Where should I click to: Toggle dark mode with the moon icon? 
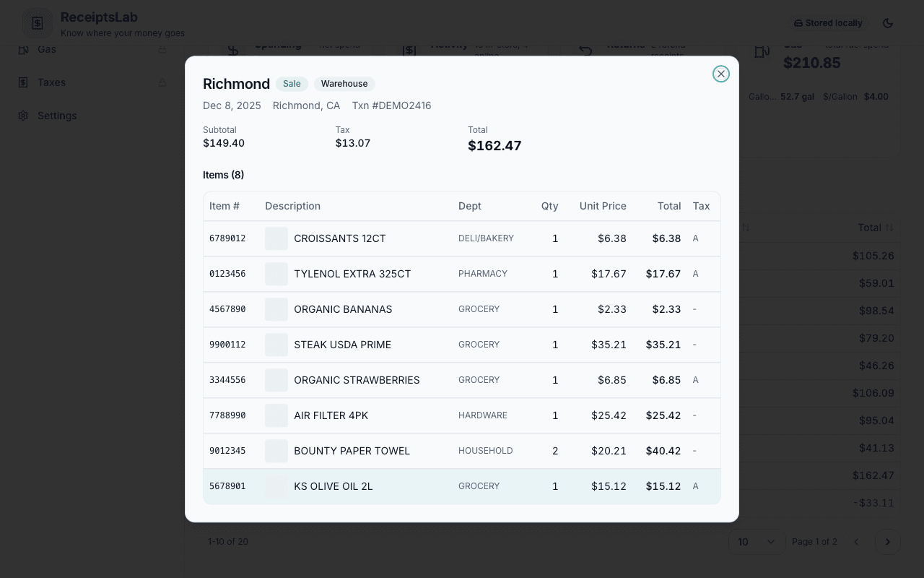click(x=887, y=22)
